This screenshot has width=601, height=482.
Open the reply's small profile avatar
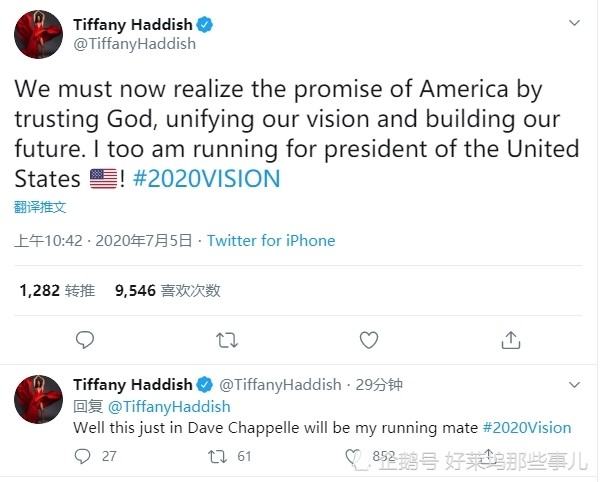point(38,400)
